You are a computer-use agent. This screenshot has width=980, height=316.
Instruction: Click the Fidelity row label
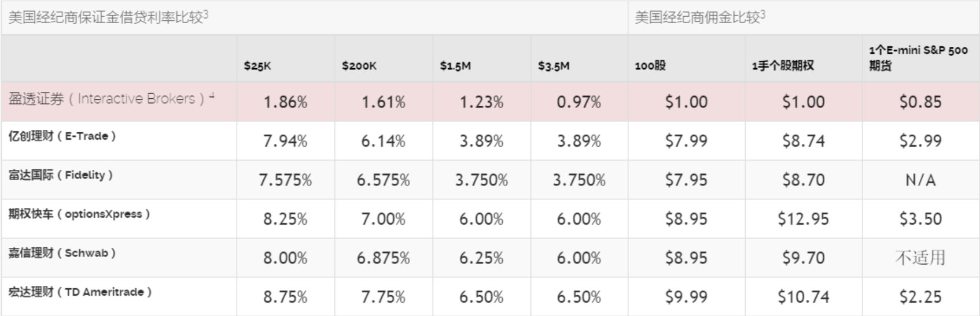60,175
